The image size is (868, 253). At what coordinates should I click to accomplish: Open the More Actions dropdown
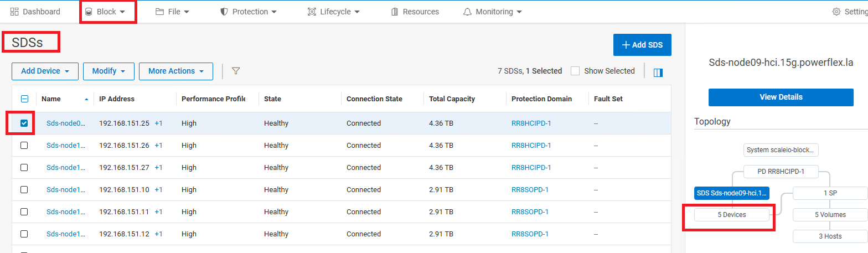[176, 71]
